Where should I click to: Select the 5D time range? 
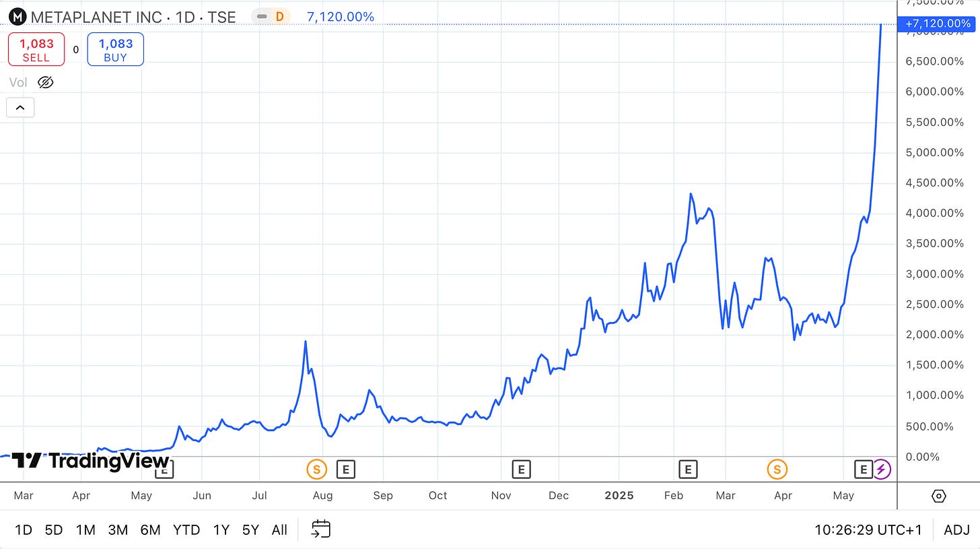pos(54,530)
